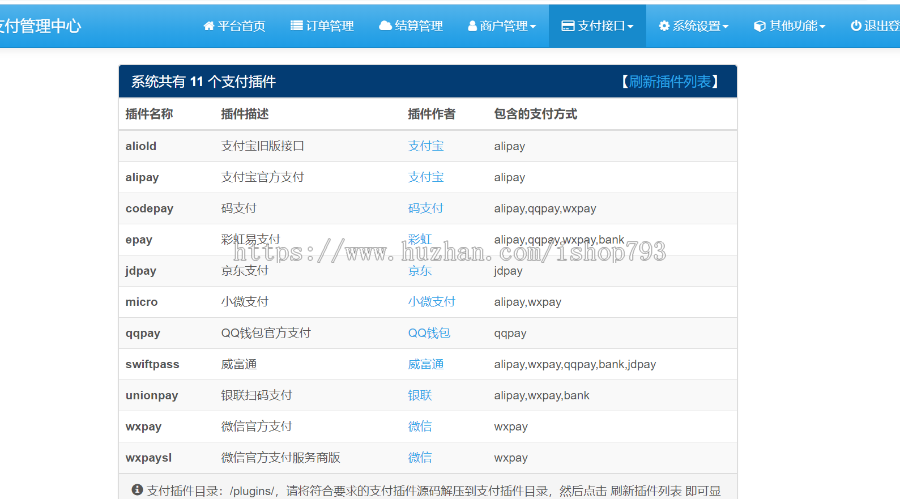Click the 刷新插件列表 link

pyautogui.click(x=670, y=82)
